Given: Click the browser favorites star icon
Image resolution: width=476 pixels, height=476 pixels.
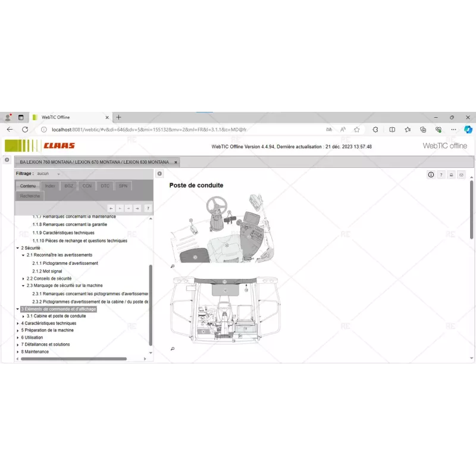Looking at the screenshot, I should pos(356,129).
